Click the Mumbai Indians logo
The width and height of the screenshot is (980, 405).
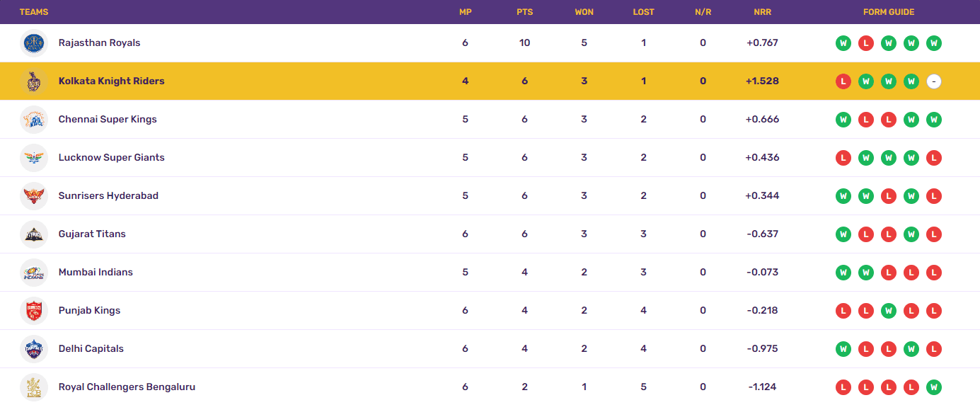point(34,273)
